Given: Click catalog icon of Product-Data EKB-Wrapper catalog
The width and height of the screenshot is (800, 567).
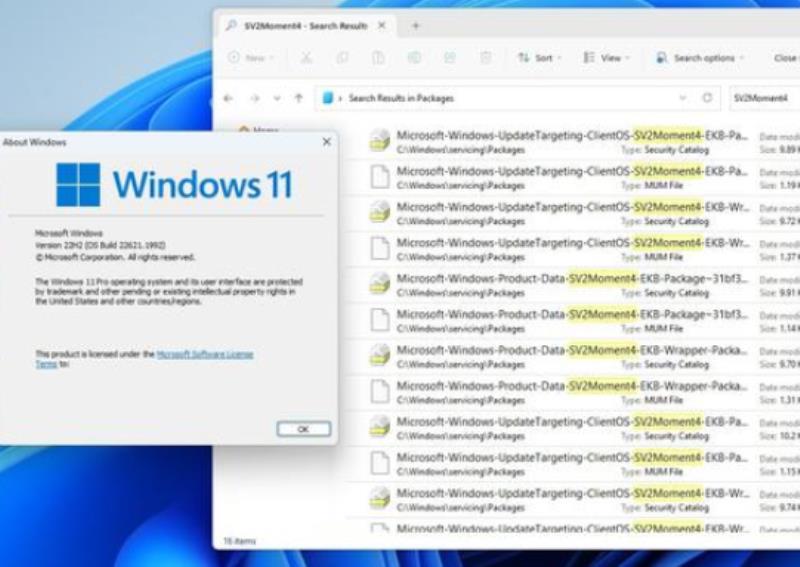Looking at the screenshot, I should click(x=380, y=355).
